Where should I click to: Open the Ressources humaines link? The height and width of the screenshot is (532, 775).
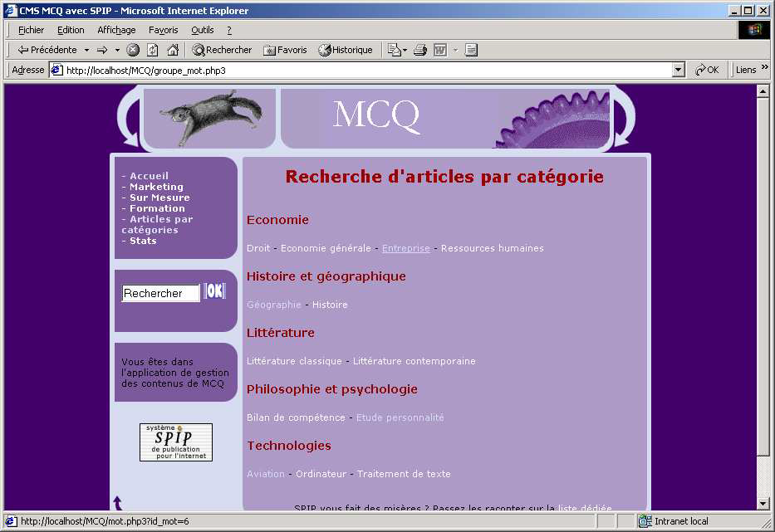click(x=493, y=248)
